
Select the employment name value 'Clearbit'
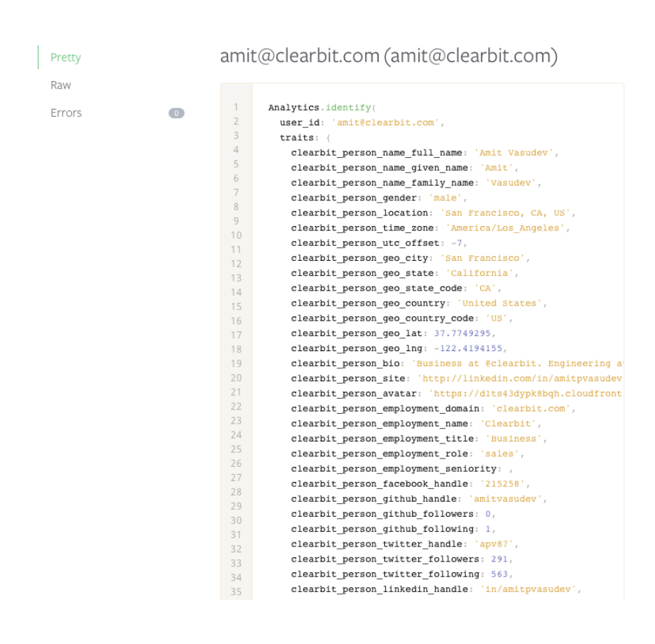(510, 423)
